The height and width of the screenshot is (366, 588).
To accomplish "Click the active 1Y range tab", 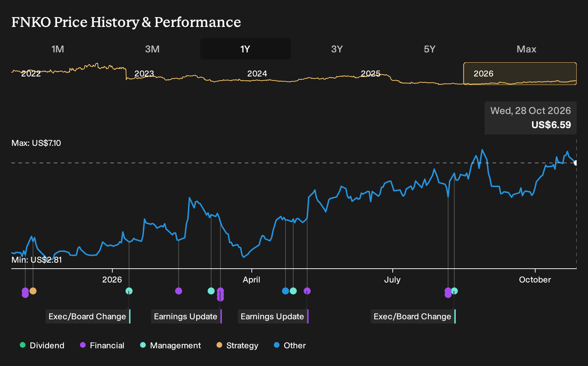I will [x=246, y=49].
